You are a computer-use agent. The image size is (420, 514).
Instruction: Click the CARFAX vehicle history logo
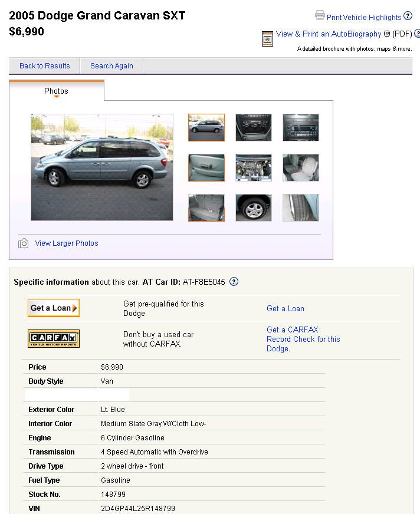coord(54,338)
